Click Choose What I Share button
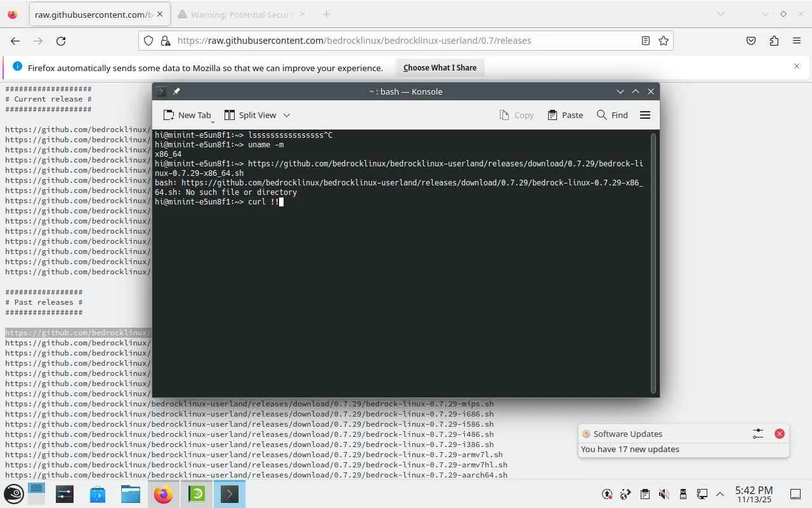The height and width of the screenshot is (508, 812). pos(440,67)
